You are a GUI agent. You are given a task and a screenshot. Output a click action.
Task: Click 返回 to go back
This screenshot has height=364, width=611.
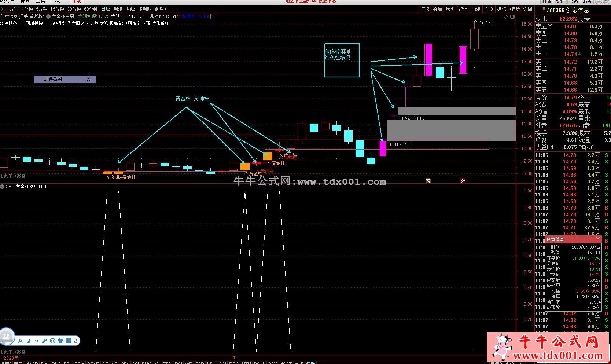tap(528, 9)
